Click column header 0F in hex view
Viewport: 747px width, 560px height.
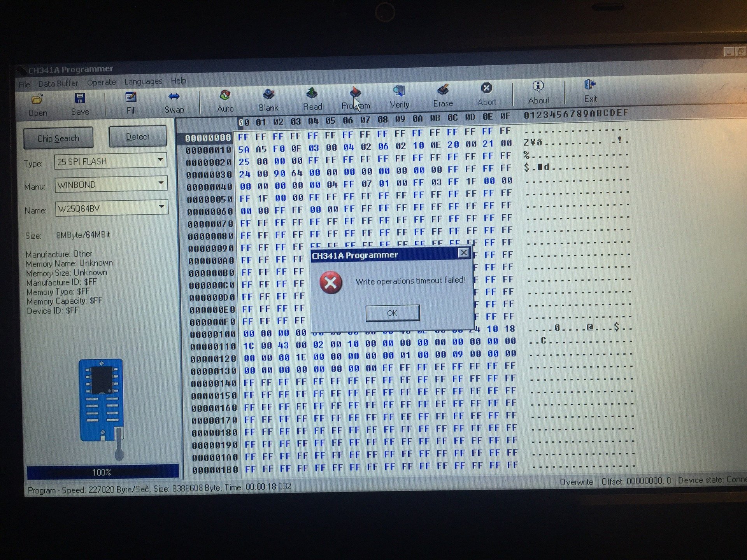tap(505, 116)
